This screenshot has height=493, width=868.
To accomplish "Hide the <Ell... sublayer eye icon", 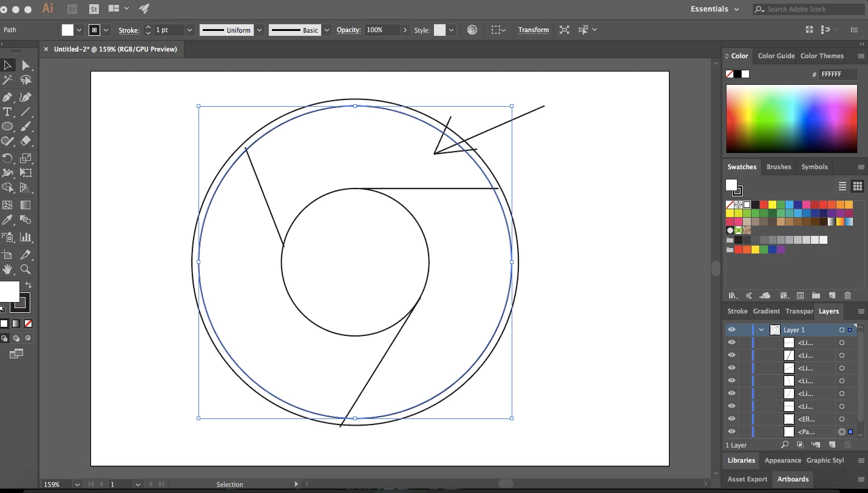I will tap(731, 419).
